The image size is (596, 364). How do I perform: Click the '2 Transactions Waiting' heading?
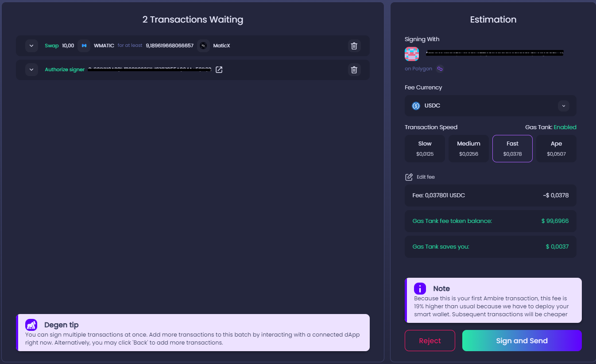coord(193,19)
